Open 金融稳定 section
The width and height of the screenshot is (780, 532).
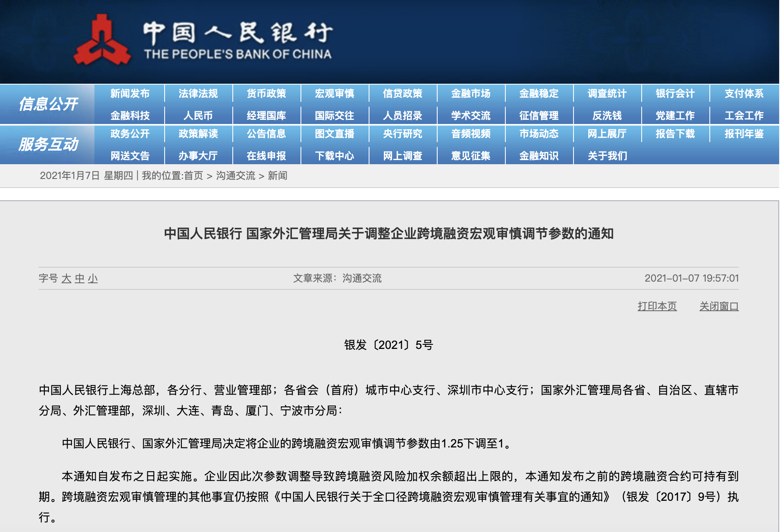click(x=539, y=94)
